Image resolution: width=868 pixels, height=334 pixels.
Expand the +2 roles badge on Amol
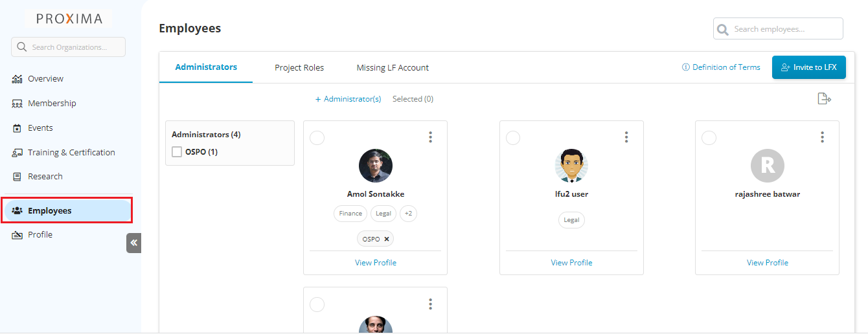coord(408,214)
